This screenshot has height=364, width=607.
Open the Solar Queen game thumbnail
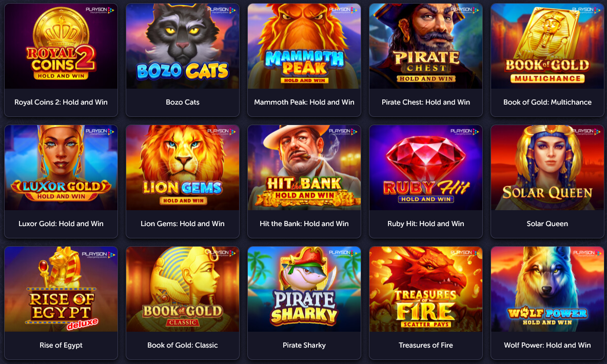pyautogui.click(x=547, y=168)
